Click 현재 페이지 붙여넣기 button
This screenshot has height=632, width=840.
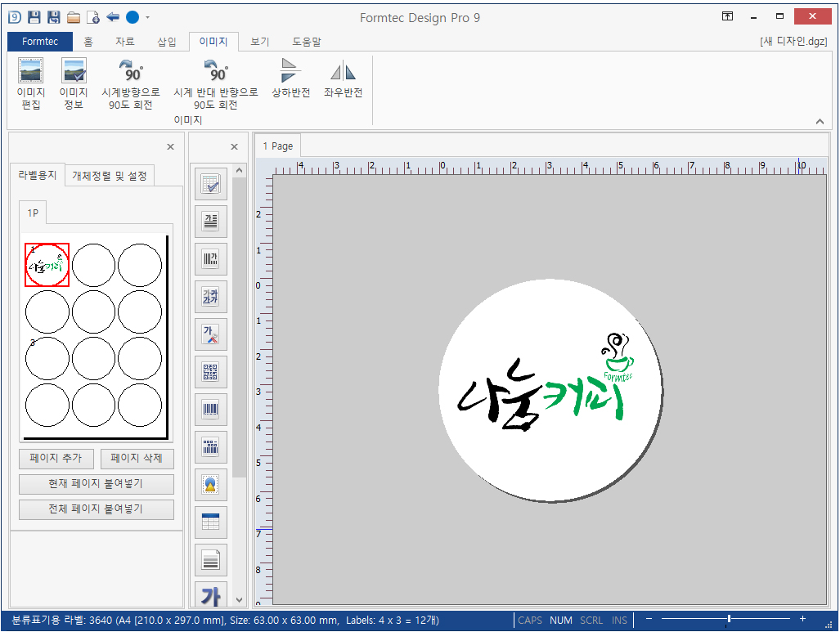point(97,484)
